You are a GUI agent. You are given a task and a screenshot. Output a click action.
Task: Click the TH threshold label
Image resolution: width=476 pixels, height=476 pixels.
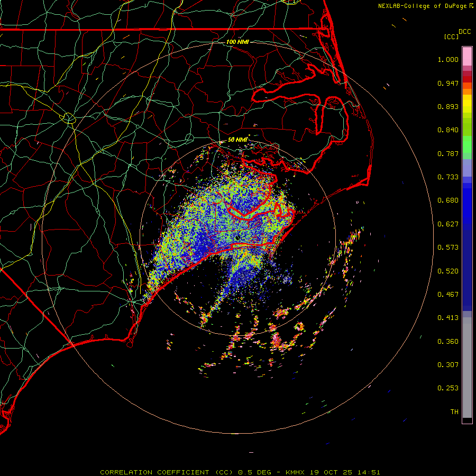coord(454,412)
